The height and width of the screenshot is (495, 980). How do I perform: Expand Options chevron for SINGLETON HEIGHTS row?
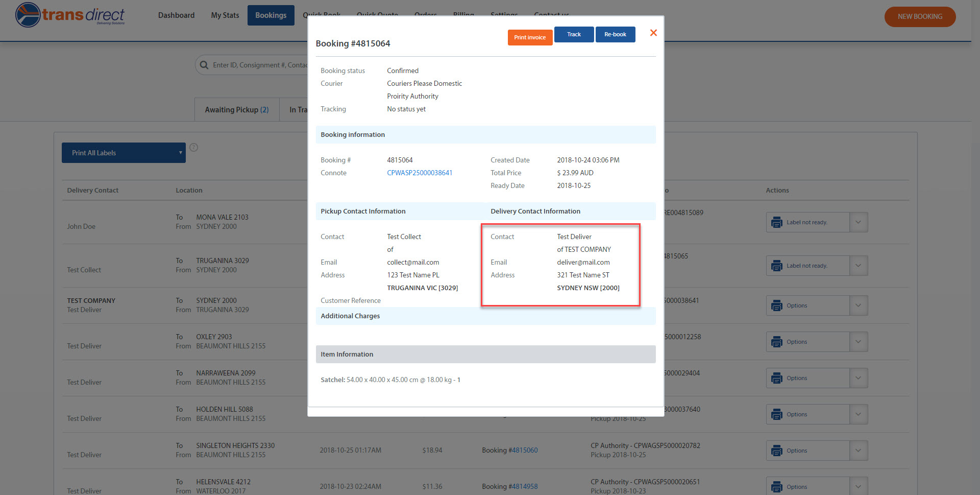[x=858, y=450]
